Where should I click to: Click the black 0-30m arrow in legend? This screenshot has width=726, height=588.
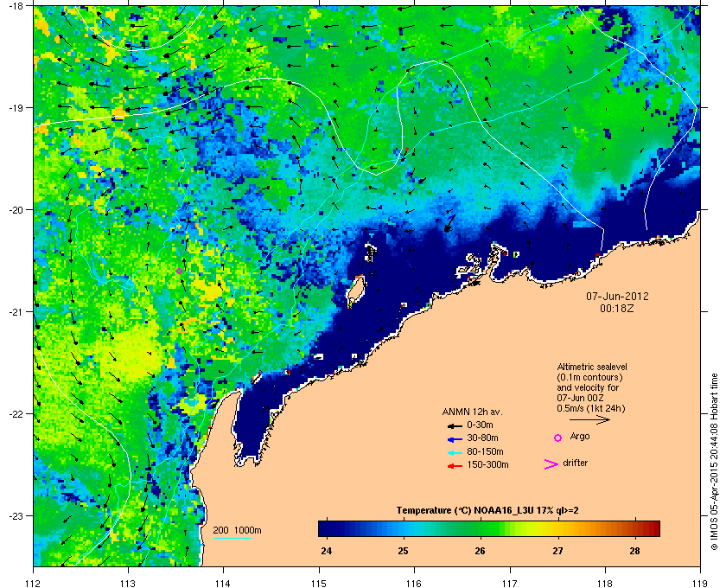pyautogui.click(x=455, y=425)
